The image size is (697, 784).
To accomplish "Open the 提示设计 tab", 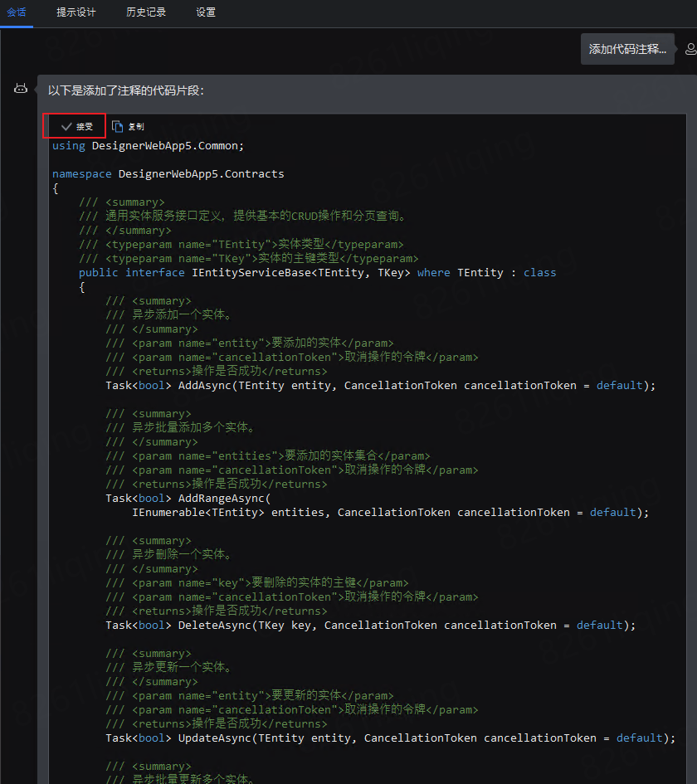I will coord(76,12).
